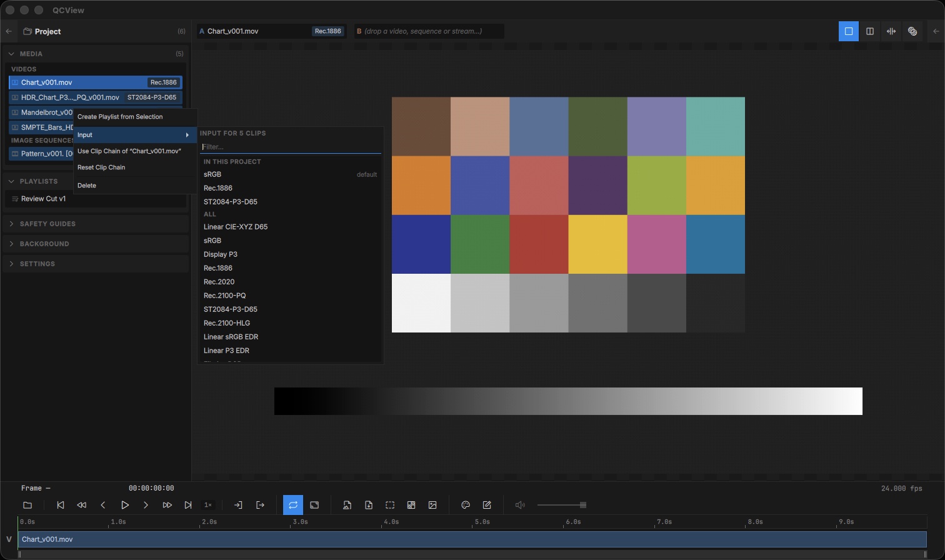Focus the Filter input field

(291, 147)
